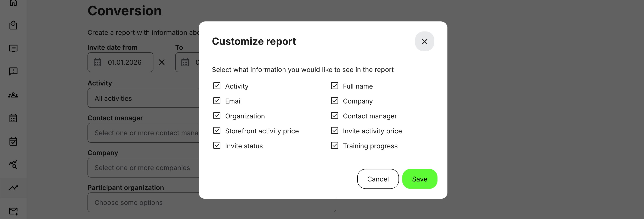Expand the Participant organization options field
644x219 pixels.
pos(140,202)
